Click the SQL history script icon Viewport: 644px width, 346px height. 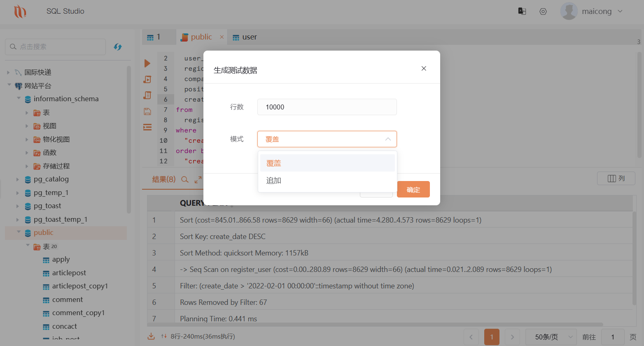pos(147,95)
